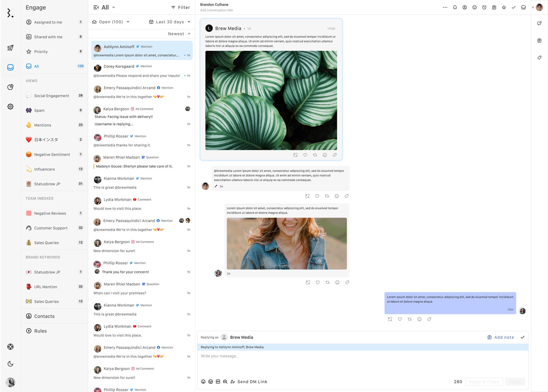Image resolution: width=548 pixels, height=392 pixels.
Task: Click the Statusbrew logo at top left
Action: click(x=10, y=13)
